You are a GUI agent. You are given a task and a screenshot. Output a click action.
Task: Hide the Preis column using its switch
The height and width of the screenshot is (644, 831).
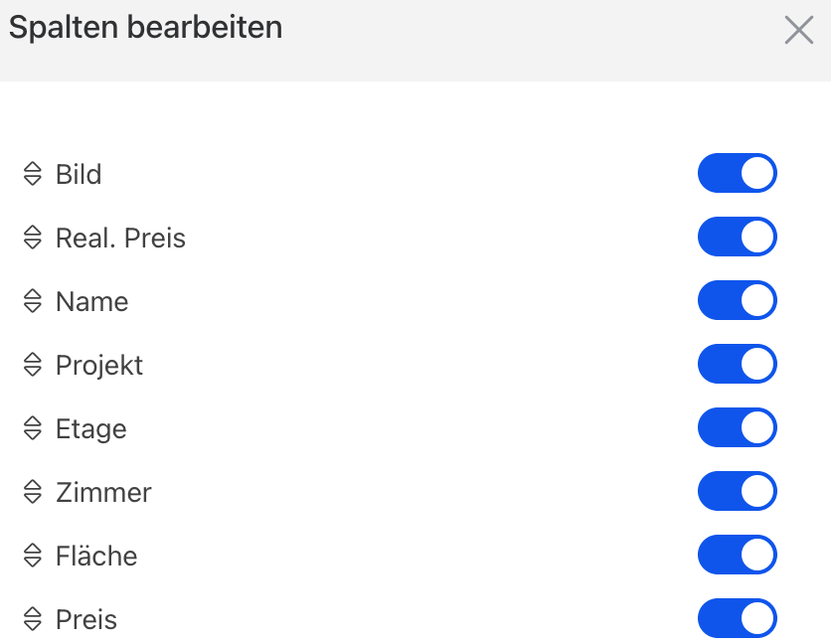(x=737, y=618)
